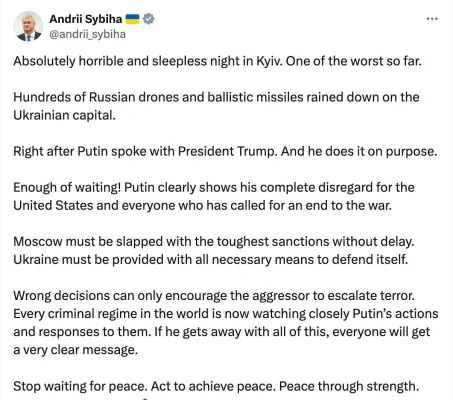The width and height of the screenshot is (453, 400).
Task: Click the line 'Ukraine must be provided with all necessary means'
Action: click(x=211, y=259)
